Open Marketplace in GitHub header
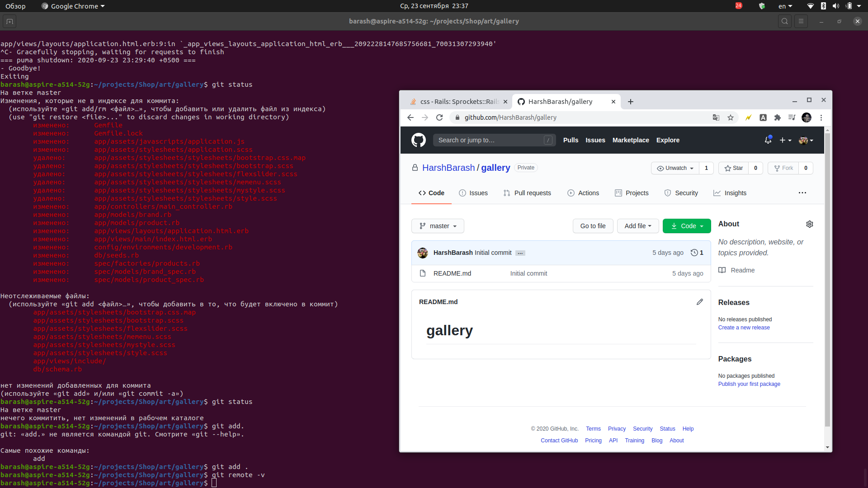The height and width of the screenshot is (488, 868). (630, 140)
